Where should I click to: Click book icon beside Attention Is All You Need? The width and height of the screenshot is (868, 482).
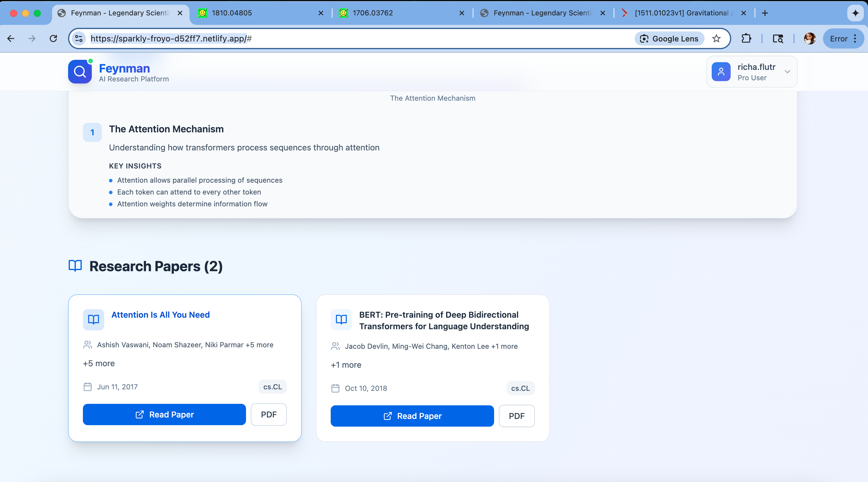click(x=93, y=319)
